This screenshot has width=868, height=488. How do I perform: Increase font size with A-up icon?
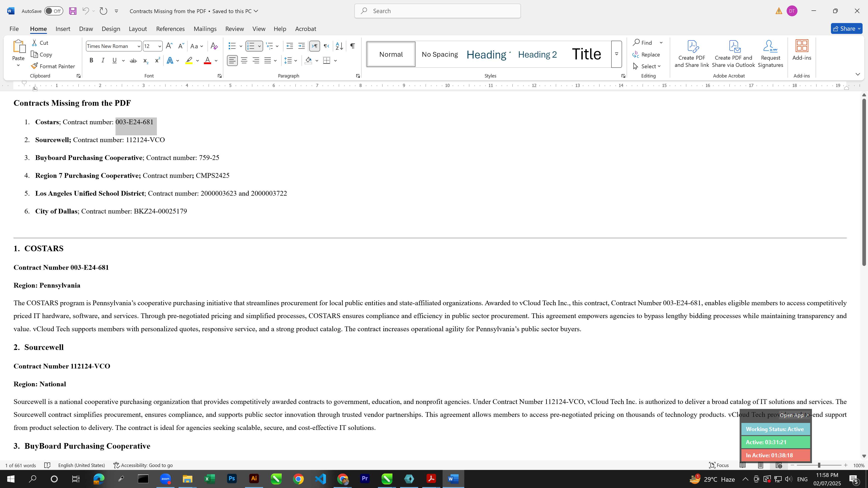click(x=169, y=46)
